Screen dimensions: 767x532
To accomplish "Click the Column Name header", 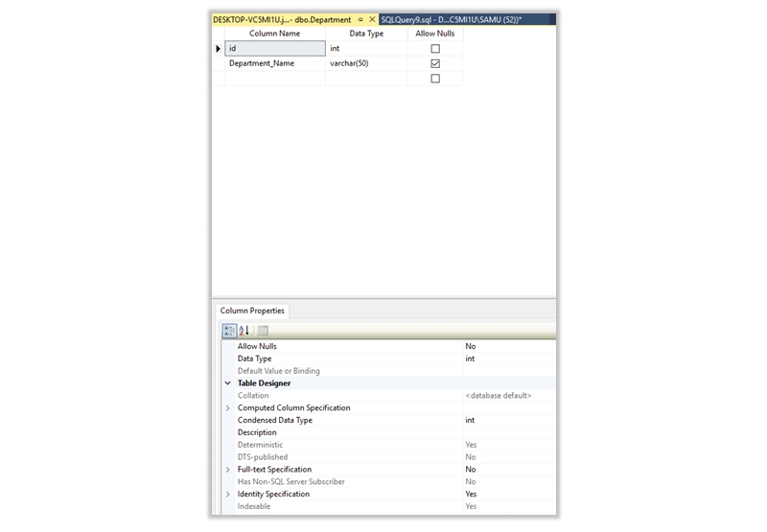I will click(x=274, y=34).
